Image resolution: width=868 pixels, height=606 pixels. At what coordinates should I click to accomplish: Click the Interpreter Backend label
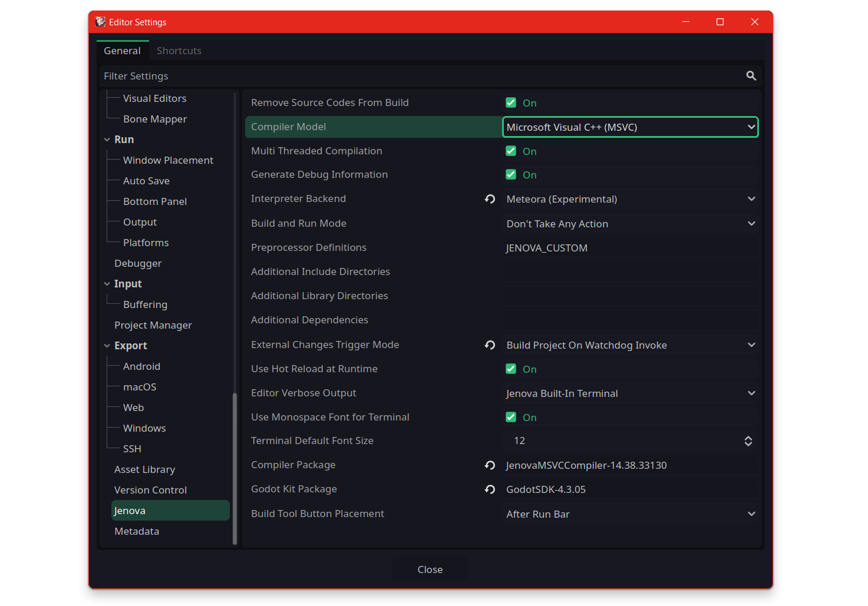tap(298, 198)
